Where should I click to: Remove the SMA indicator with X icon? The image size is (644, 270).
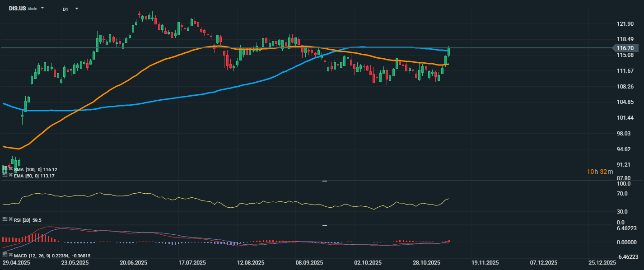[10, 169]
